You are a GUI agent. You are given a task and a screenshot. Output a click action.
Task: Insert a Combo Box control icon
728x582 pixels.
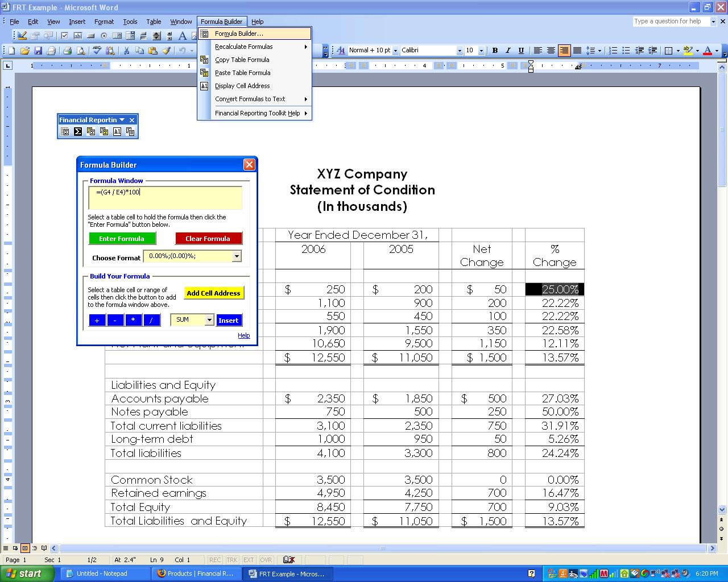tap(130, 36)
